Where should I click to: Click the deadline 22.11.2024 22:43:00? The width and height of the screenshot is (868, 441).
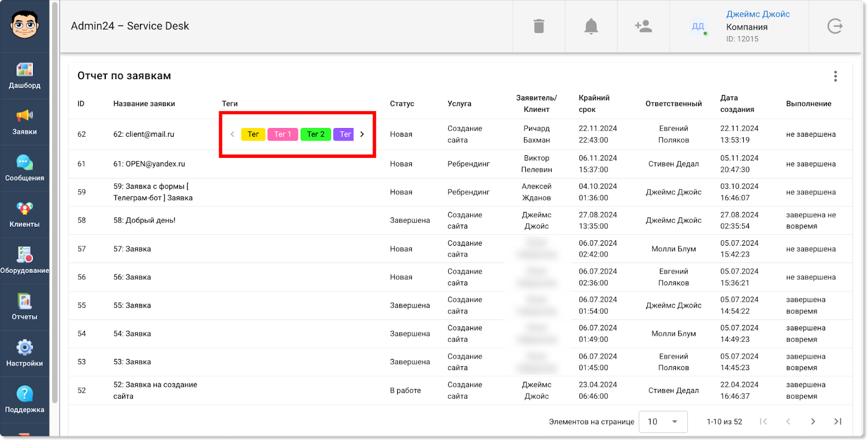(x=598, y=134)
